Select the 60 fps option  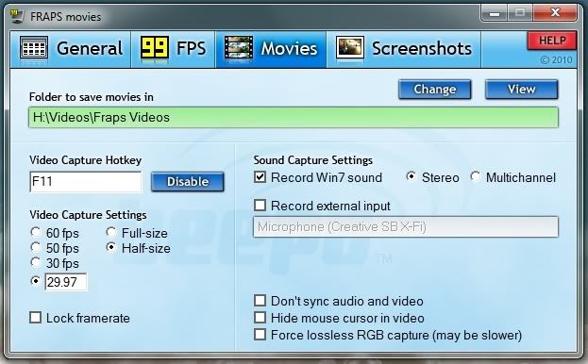55,233
